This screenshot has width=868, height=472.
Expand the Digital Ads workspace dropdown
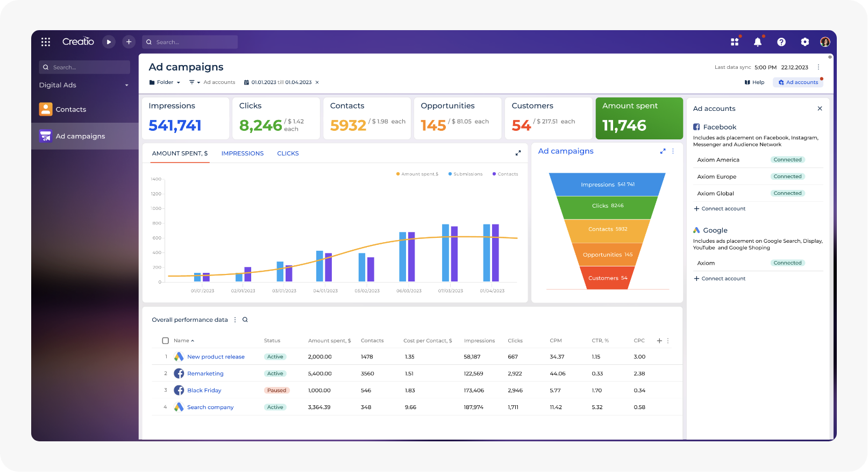click(x=127, y=86)
